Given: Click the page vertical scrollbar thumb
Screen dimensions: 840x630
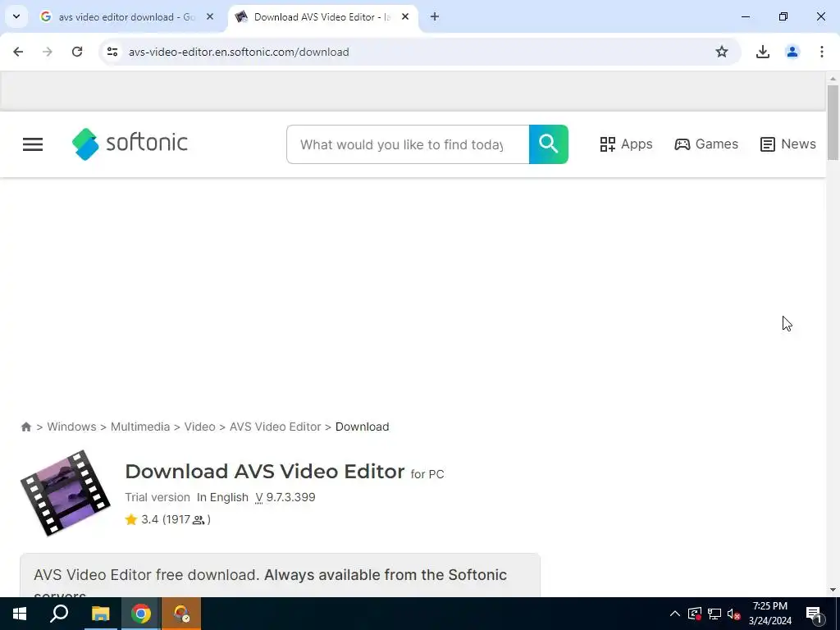Looking at the screenshot, I should pos(833,123).
